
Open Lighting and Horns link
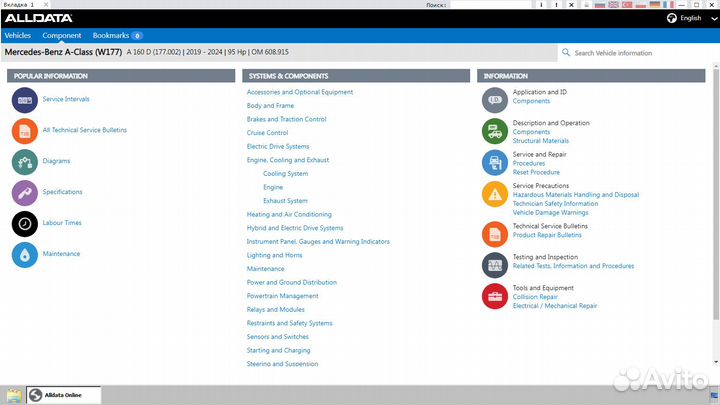pyautogui.click(x=275, y=255)
